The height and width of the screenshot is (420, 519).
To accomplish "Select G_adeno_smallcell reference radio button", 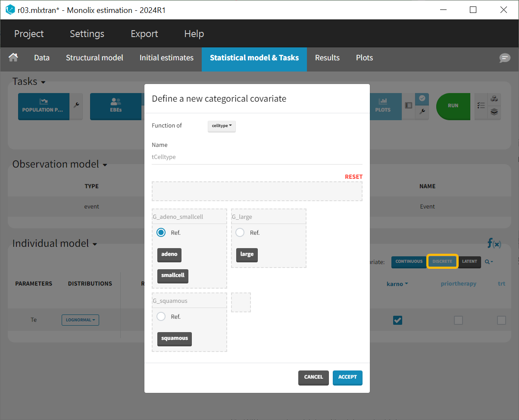I will click(161, 233).
